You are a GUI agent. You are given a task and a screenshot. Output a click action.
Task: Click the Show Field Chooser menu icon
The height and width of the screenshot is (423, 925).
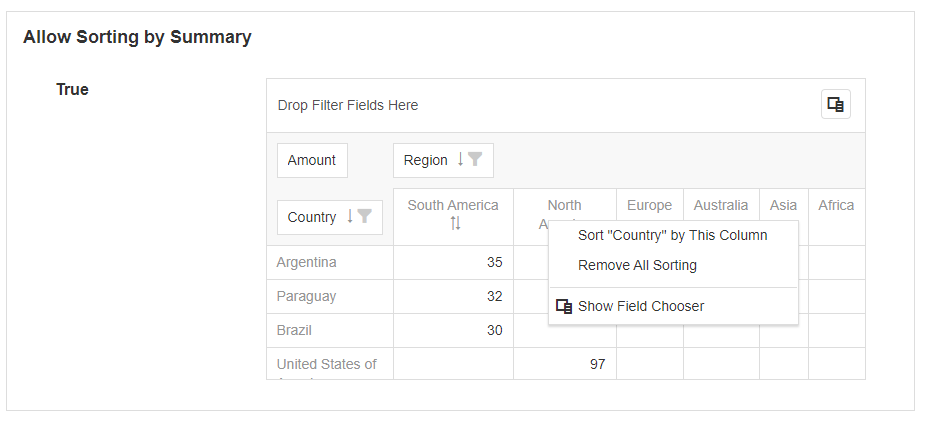point(564,306)
